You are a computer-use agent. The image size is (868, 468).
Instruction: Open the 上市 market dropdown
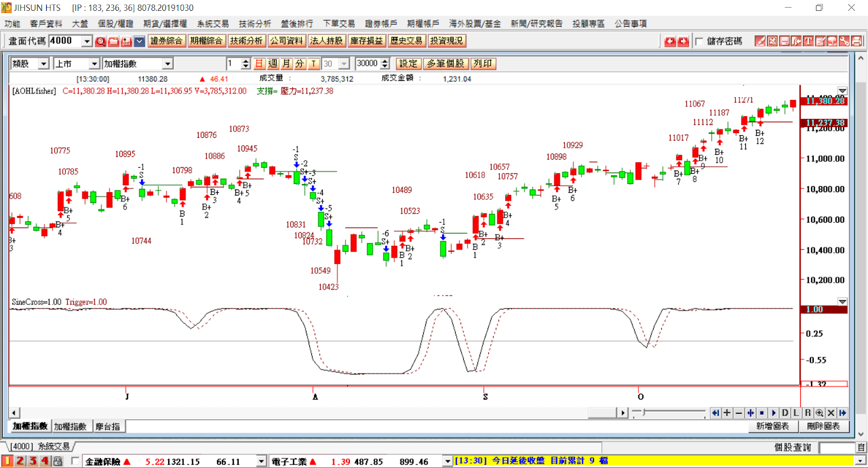pos(94,64)
